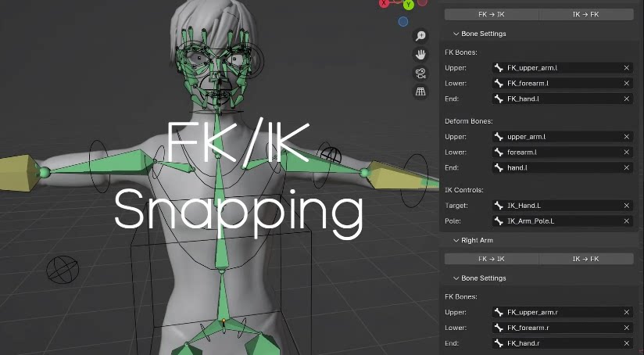Viewport: 644px width, 355px height.
Task: Clear IK_Arm_Pole.L pole field
Action: 626,221
